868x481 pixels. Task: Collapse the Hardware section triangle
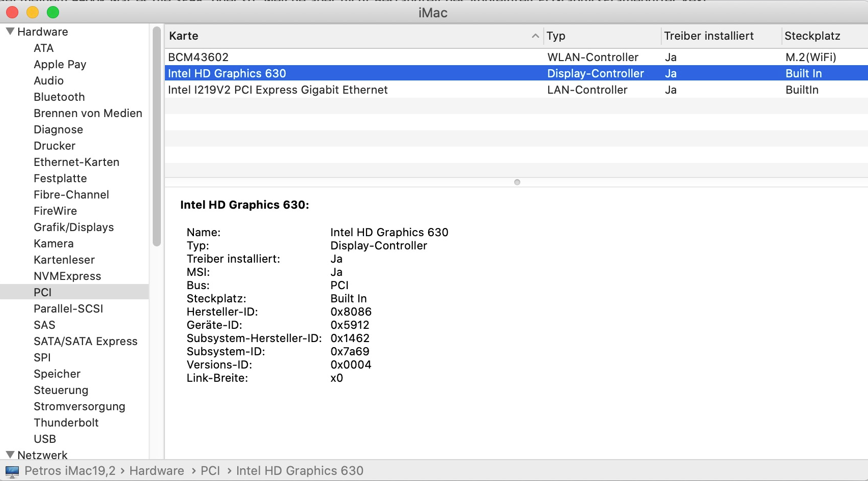tap(10, 32)
